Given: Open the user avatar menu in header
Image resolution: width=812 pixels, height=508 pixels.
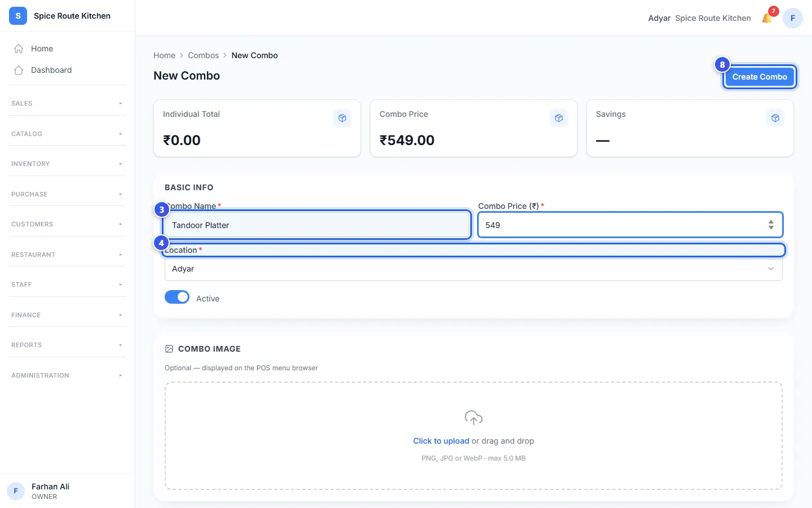Looking at the screenshot, I should pos(793,18).
